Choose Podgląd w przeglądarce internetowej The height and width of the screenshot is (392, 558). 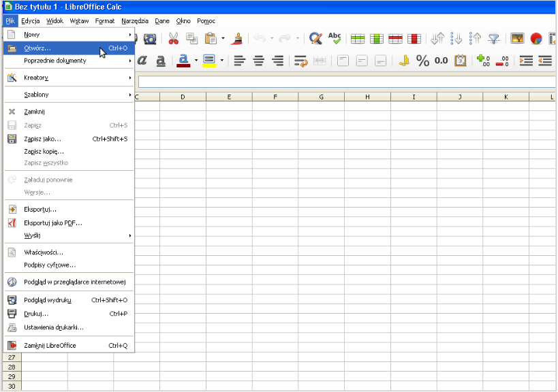69,282
